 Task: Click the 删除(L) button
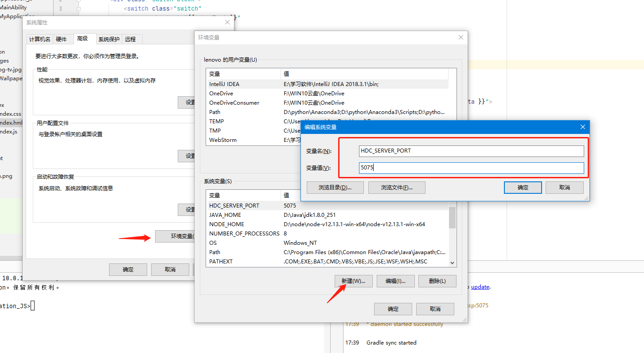coord(437,281)
